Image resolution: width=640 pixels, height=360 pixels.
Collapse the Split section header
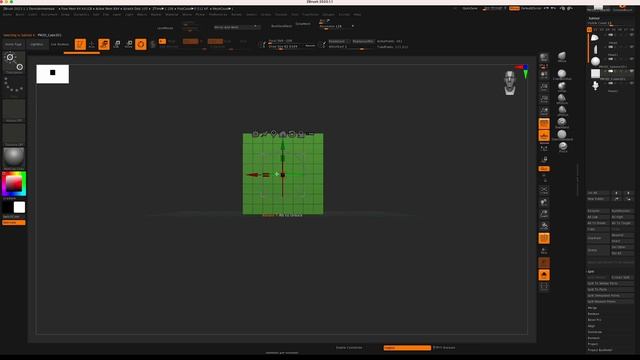click(x=591, y=271)
